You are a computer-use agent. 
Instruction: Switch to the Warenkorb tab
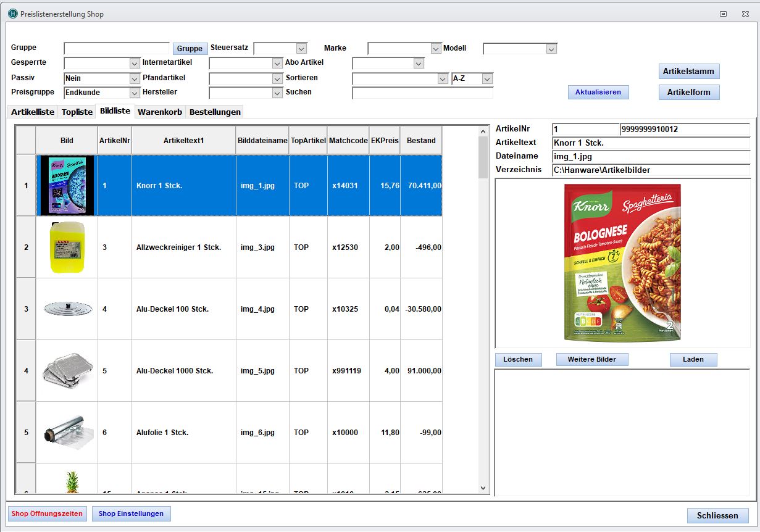tap(160, 112)
